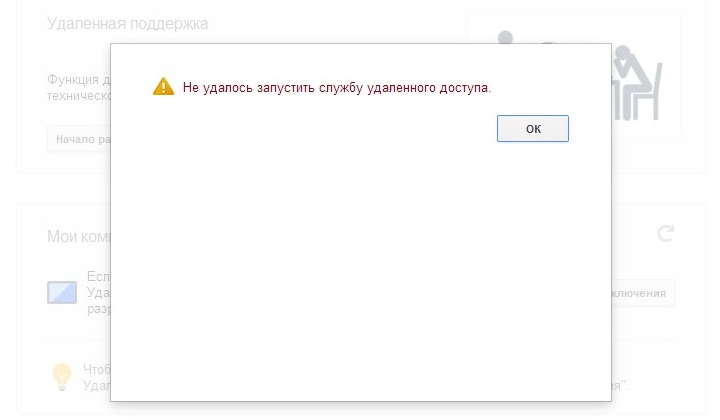Click the OK button in the error dialog
Screen dimensions: 720x420
point(532,129)
